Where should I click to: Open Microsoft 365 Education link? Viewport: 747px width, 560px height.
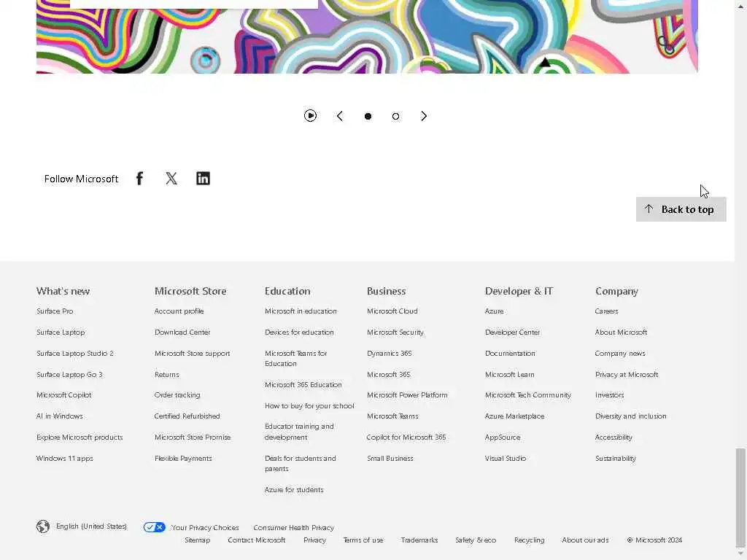click(x=303, y=384)
